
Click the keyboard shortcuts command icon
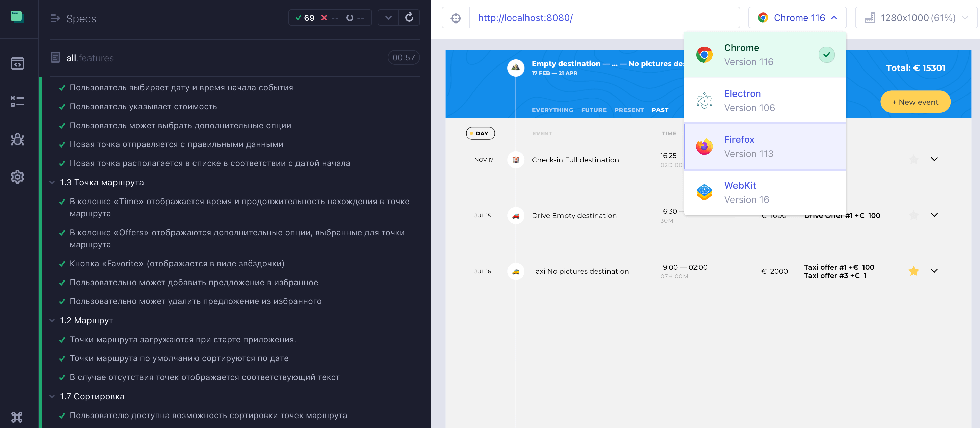pos(18,417)
